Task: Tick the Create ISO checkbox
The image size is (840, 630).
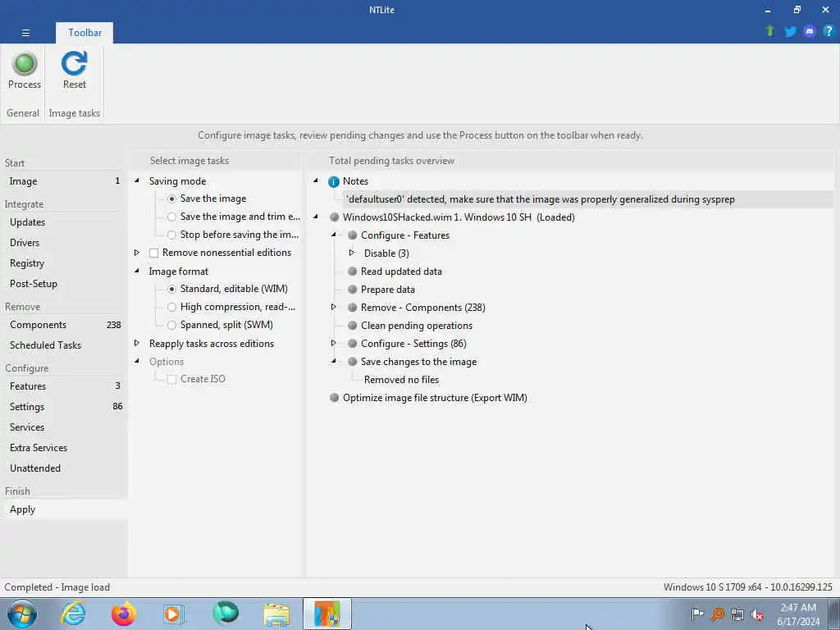Action: 171,379
